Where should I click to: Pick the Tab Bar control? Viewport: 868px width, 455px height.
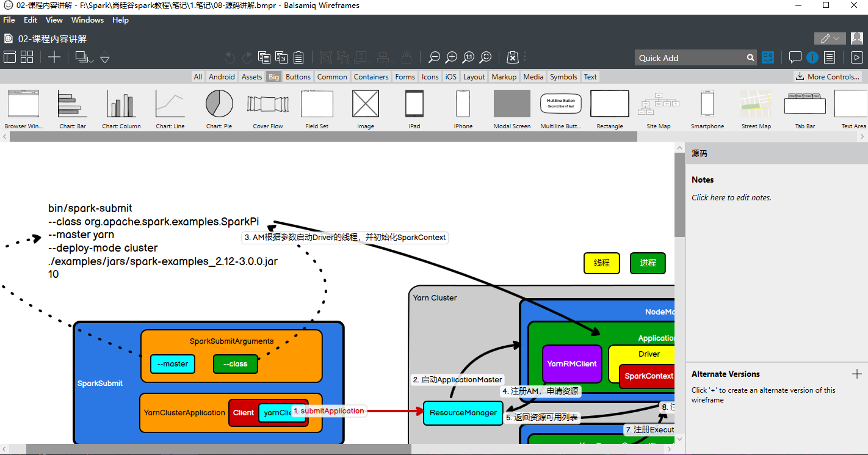pos(805,109)
